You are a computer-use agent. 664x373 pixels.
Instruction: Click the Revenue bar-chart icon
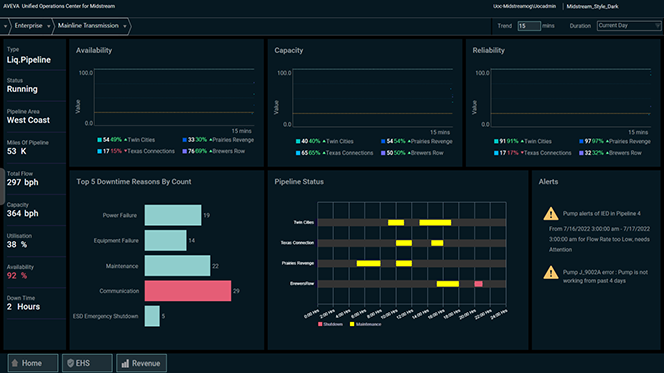[125, 363]
